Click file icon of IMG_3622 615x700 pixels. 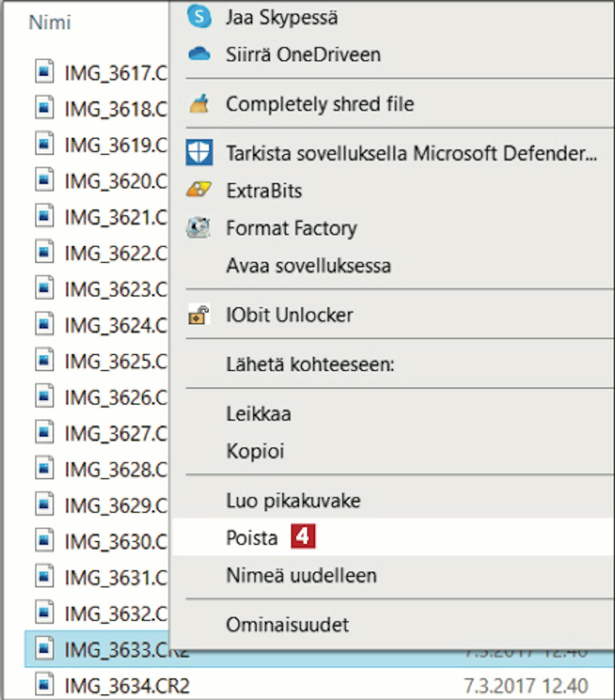coord(44,252)
